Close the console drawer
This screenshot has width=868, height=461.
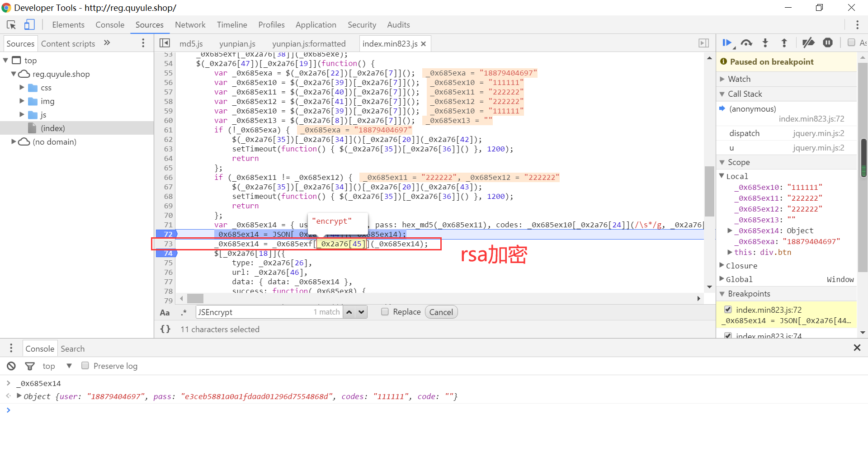pos(857,348)
